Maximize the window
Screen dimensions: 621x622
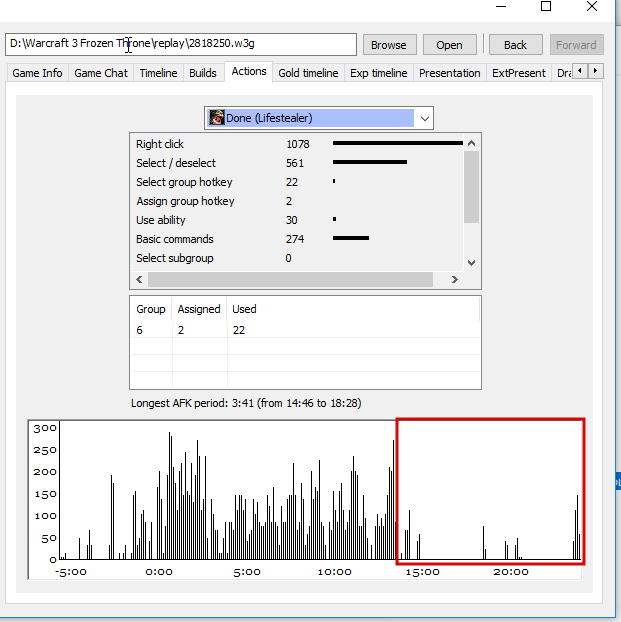click(x=546, y=6)
